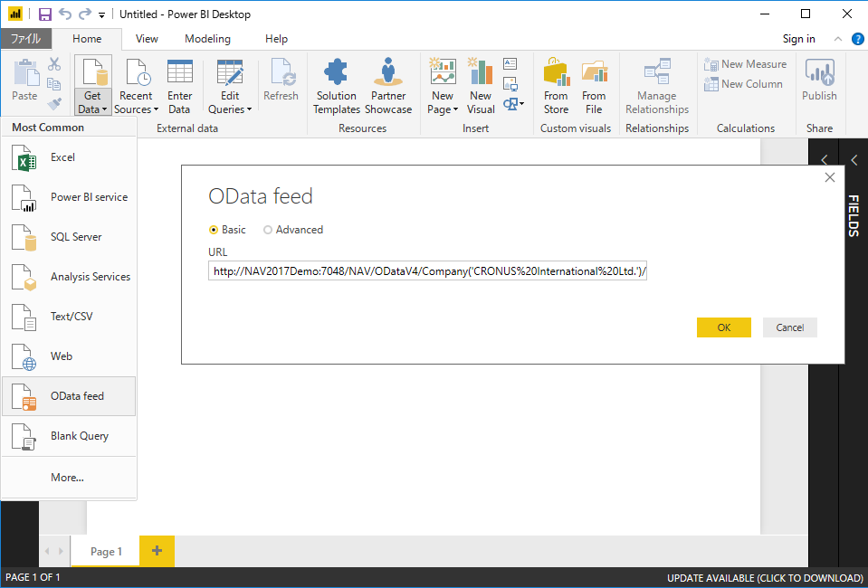The width and height of the screenshot is (868, 588).
Task: Click the Sign in link
Action: [799, 39]
